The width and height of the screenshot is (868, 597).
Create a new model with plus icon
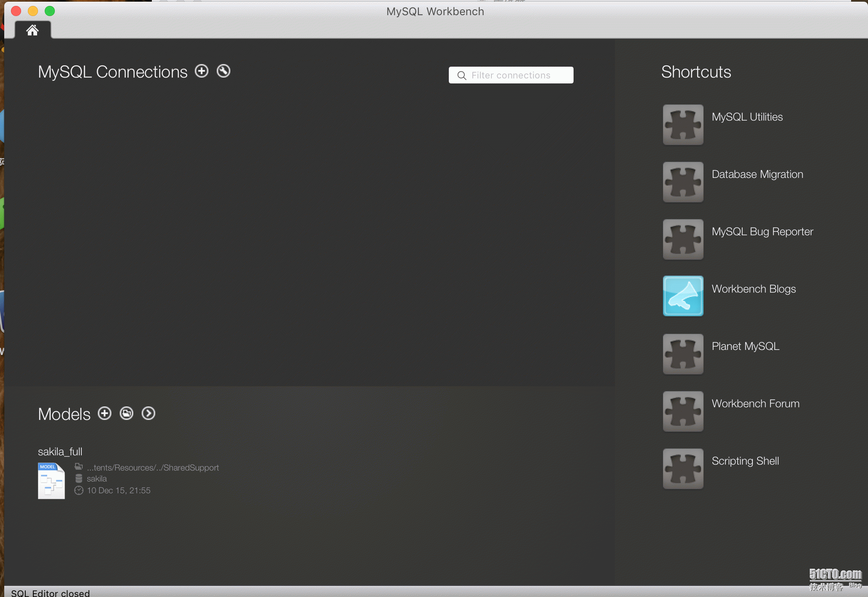[x=105, y=413]
